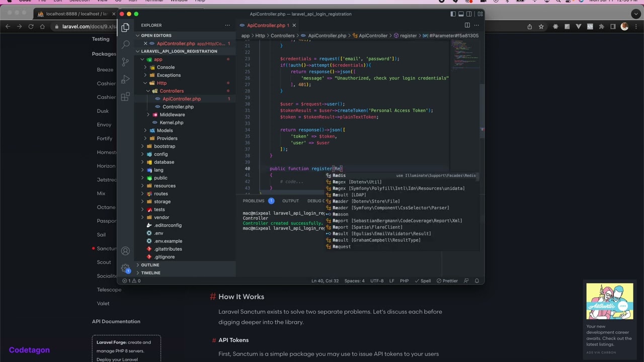Switch to the Problems panel tab
This screenshot has width=644, height=362.
254,201
